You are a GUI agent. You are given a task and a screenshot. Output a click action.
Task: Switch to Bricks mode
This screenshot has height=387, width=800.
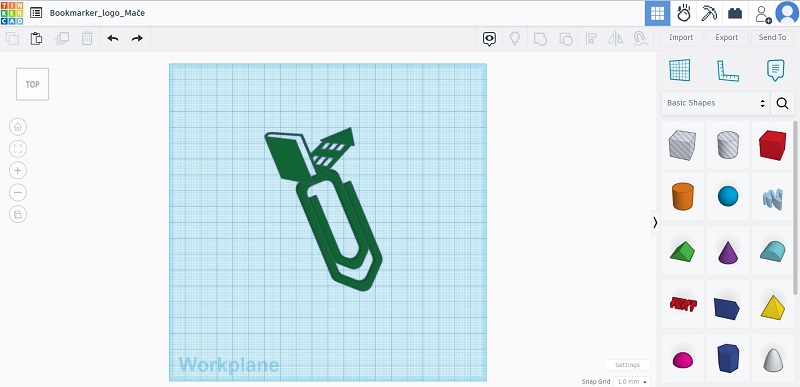[735, 13]
